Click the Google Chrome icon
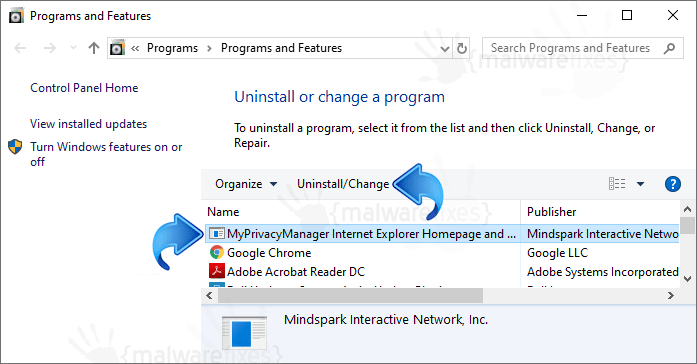The width and height of the screenshot is (697, 364). point(217,252)
